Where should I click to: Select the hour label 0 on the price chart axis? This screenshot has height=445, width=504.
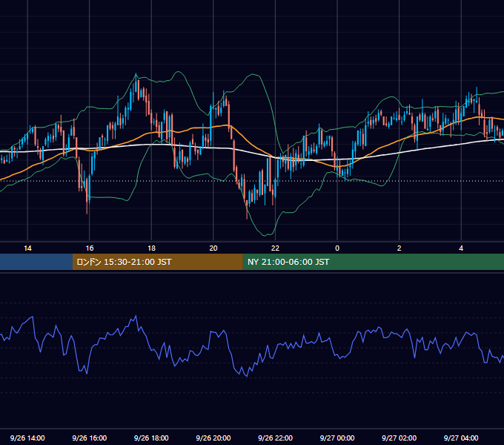[337, 248]
